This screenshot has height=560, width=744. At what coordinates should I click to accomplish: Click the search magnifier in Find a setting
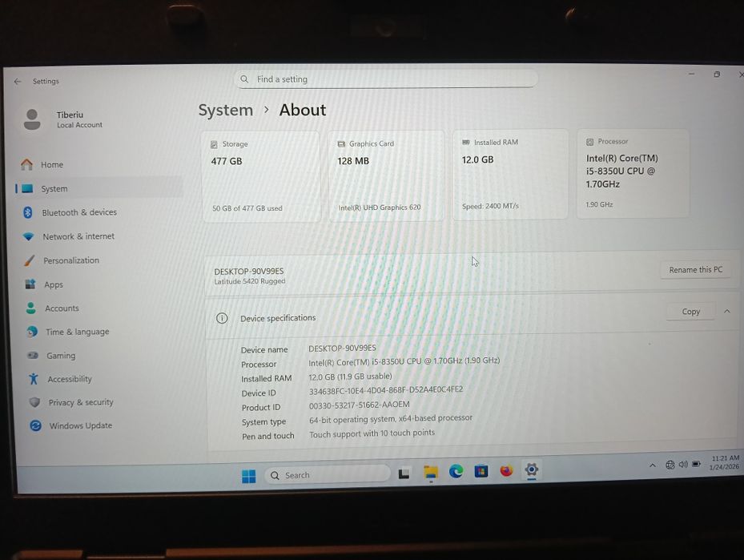click(244, 79)
